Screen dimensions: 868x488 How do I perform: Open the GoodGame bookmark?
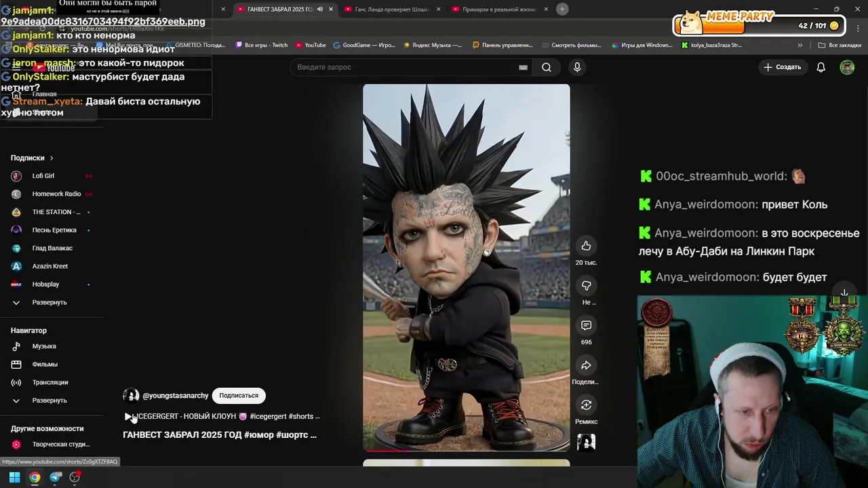(x=363, y=45)
